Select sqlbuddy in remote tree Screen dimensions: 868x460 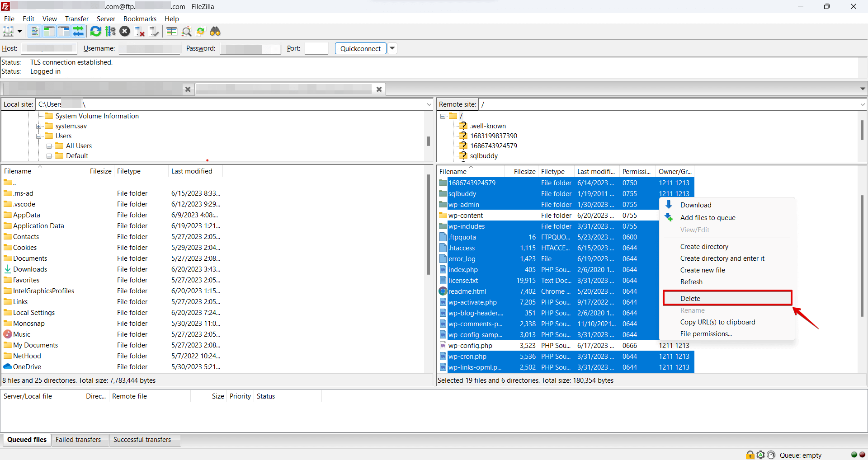coord(483,156)
